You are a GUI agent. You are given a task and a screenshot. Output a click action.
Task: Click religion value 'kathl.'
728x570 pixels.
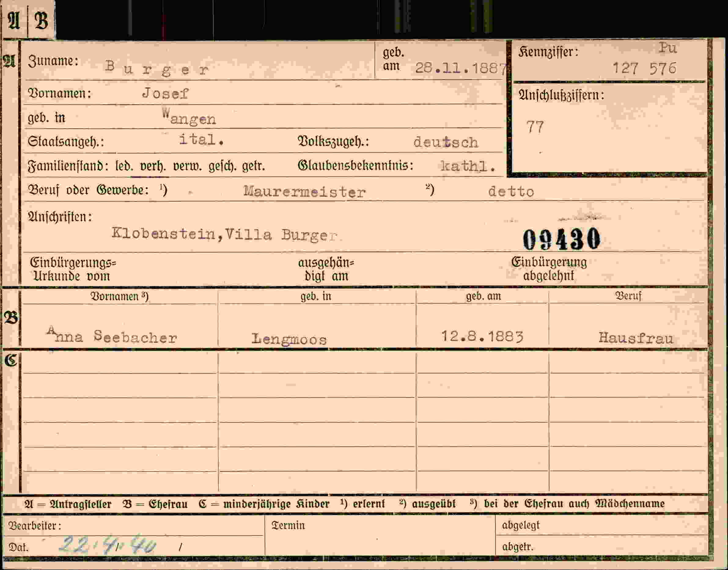pyautogui.click(x=468, y=166)
